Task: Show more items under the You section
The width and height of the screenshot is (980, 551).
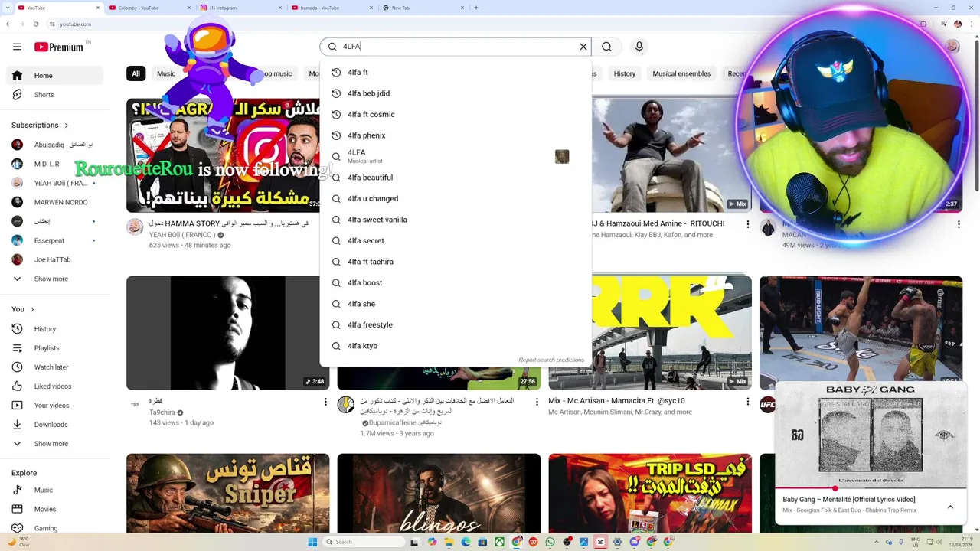Action: coord(54,444)
